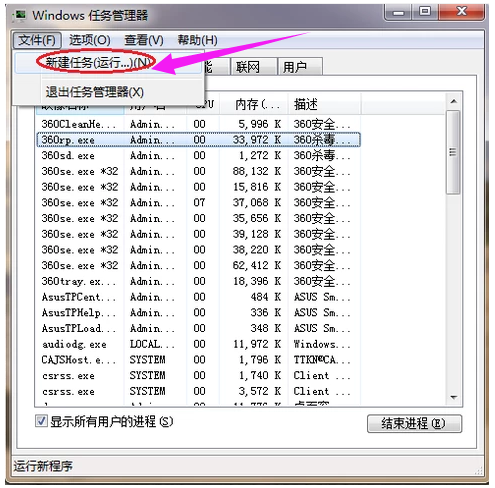Open the 选项(O) menu

90,40
